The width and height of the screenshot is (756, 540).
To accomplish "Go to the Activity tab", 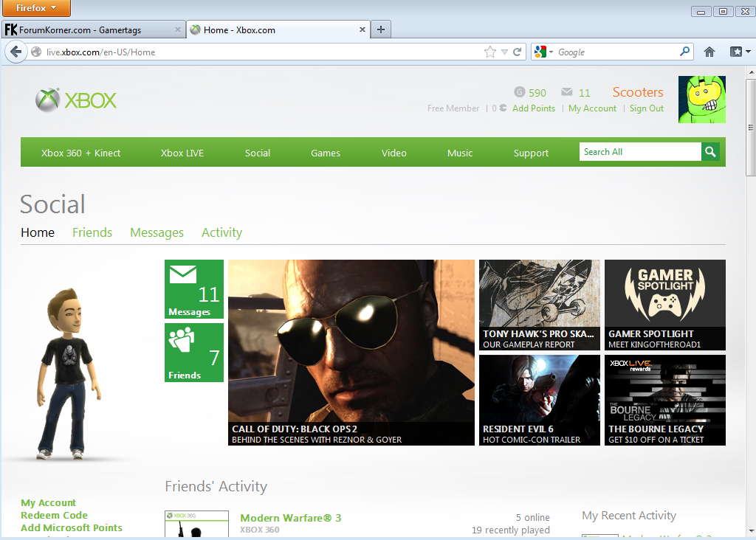I will pos(221,232).
